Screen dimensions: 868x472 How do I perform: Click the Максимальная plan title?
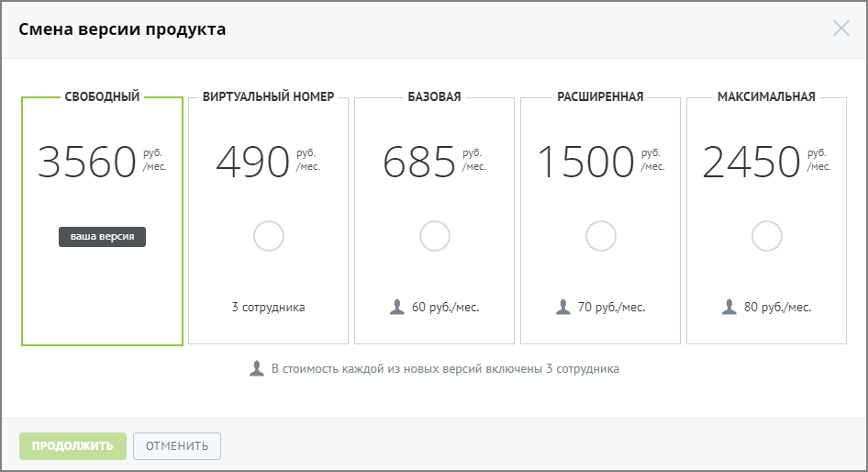(767, 97)
